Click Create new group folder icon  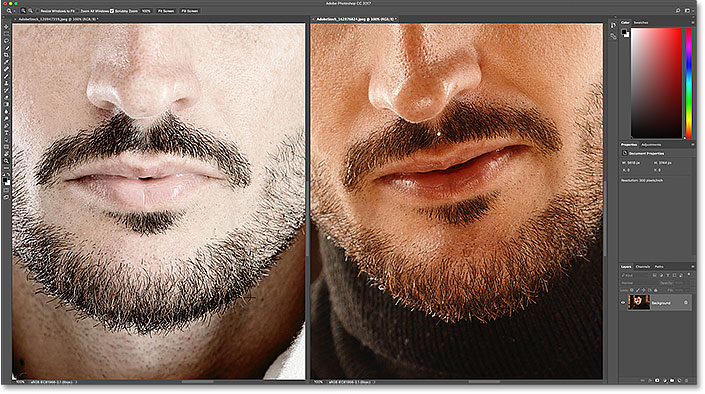[672, 381]
